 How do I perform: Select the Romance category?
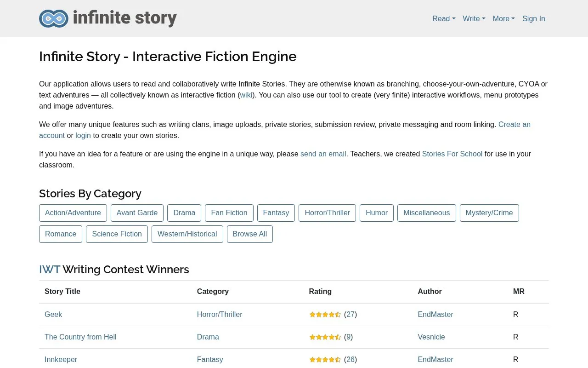(x=61, y=234)
